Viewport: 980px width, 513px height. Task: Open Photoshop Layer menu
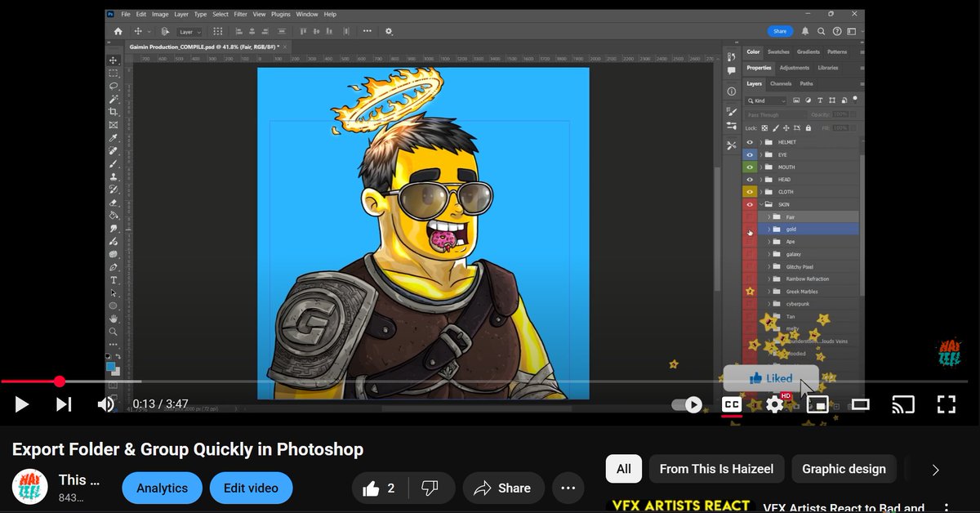[x=181, y=15]
